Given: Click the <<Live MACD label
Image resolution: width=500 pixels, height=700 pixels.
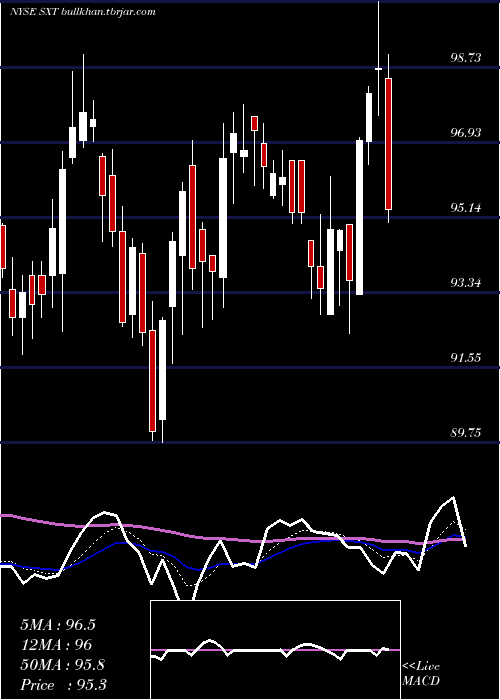Looking at the screenshot, I should (421, 674).
